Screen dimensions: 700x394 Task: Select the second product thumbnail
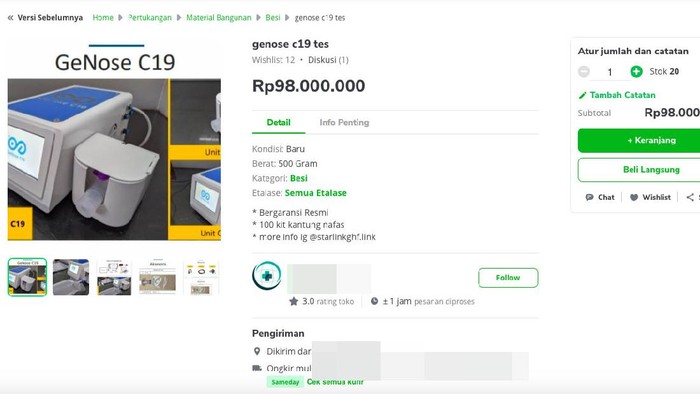click(71, 277)
